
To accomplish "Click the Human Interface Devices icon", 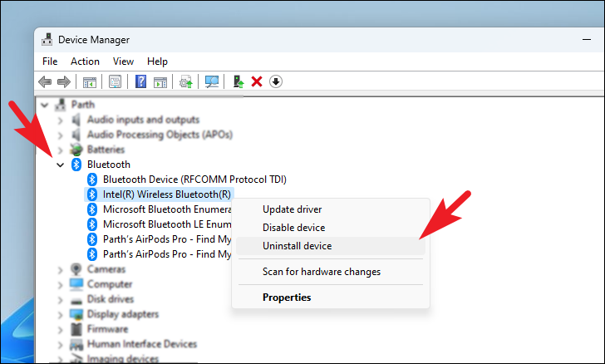I will (x=76, y=344).
